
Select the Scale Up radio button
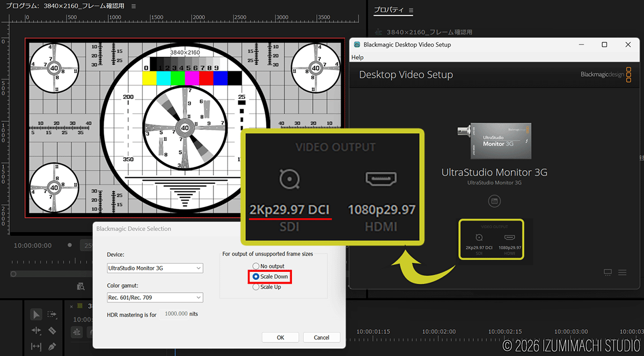256,287
